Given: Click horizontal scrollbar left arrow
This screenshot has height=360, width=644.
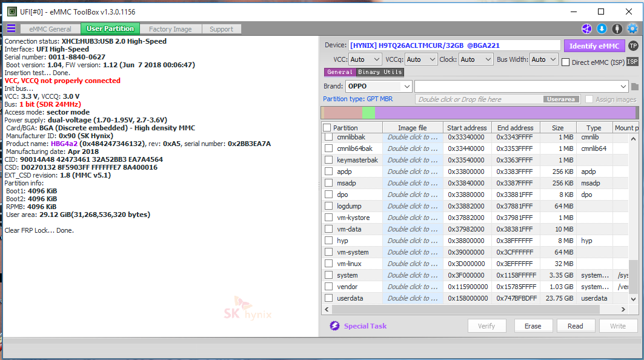Looking at the screenshot, I should pyautogui.click(x=327, y=310).
